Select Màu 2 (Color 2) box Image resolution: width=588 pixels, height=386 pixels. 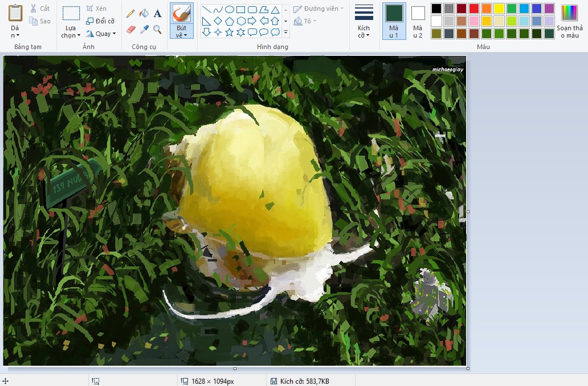point(418,21)
